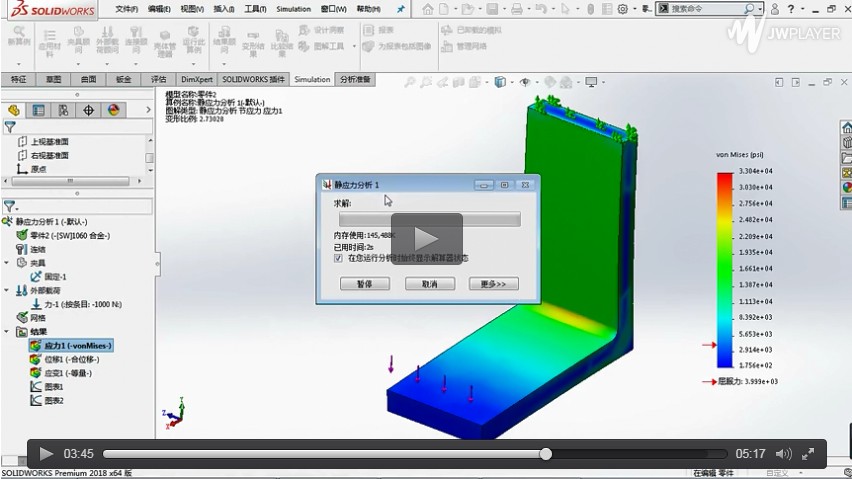
Task: Click the 应用材料 apply material icon
Action: pos(49,43)
